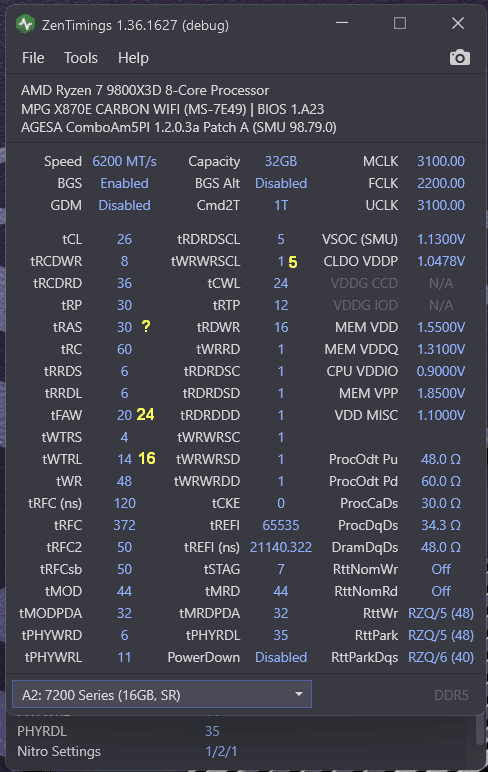Click the FCLK value 2200.00
This screenshot has height=772, width=488.
[441, 183]
